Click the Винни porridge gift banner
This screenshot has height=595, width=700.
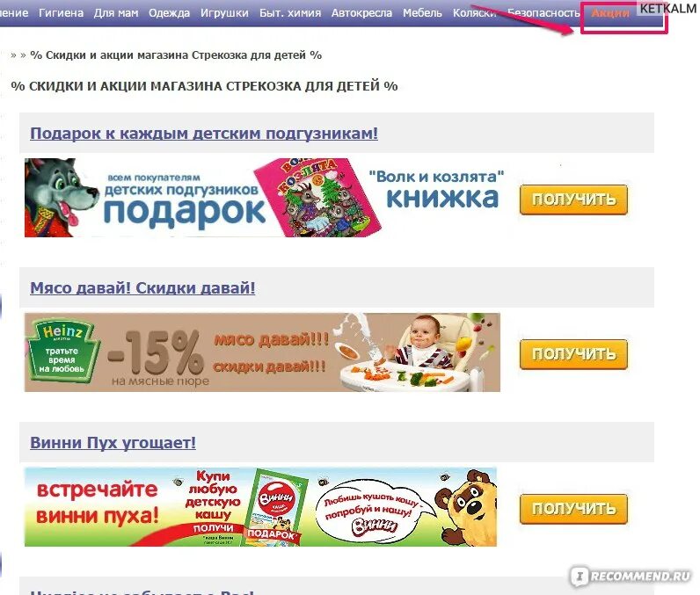pos(260,507)
